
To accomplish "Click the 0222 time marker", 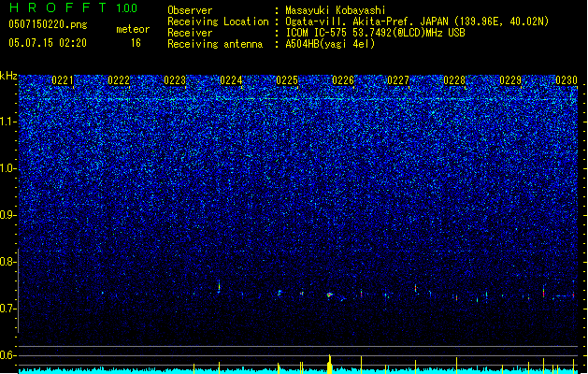I will (119, 80).
